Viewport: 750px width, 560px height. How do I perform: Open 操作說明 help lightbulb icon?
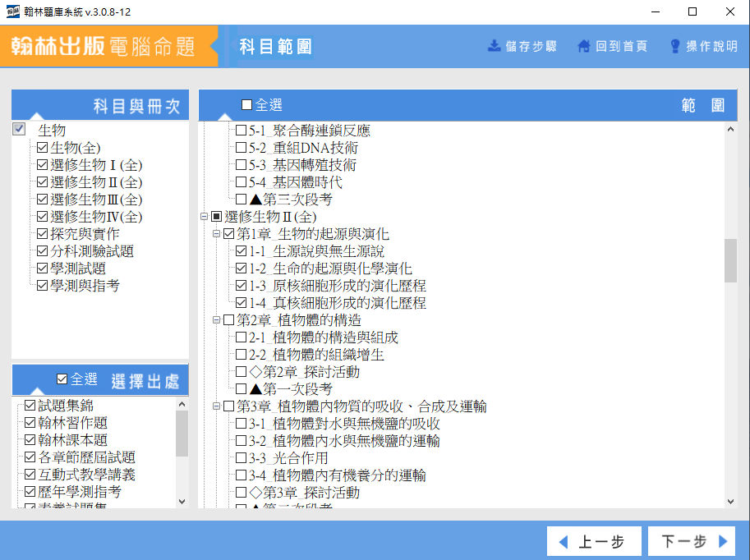click(675, 46)
